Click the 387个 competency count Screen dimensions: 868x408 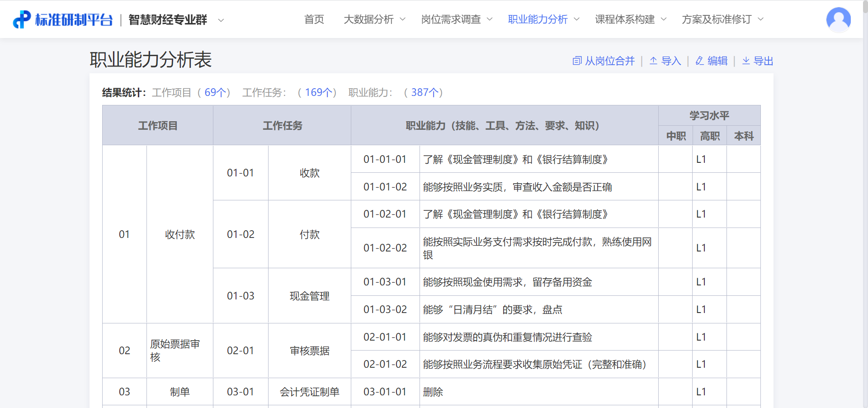pyautogui.click(x=425, y=92)
